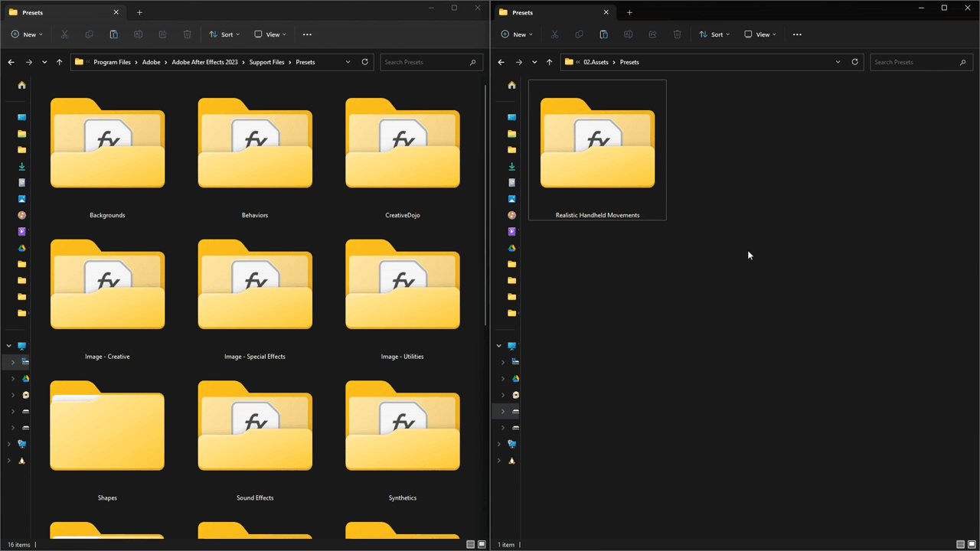Image resolution: width=980 pixels, height=551 pixels.
Task: Switch the 02.Assets window to large thumbnails view
Action: [x=972, y=545]
